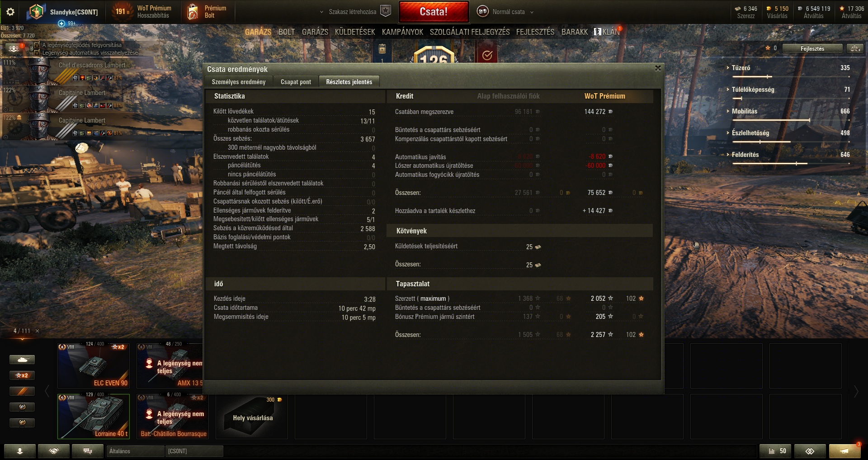
Task: Click the contacts handshake icon
Action: pyautogui.click(x=54, y=451)
